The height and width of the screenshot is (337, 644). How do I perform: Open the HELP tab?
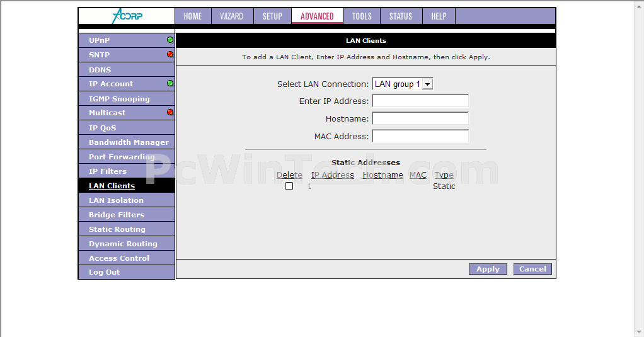(x=439, y=16)
